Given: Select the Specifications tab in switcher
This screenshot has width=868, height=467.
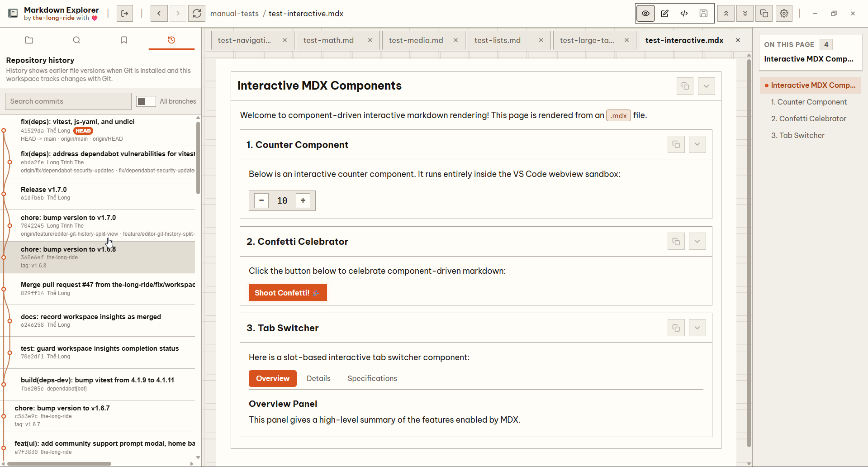Looking at the screenshot, I should [x=372, y=378].
